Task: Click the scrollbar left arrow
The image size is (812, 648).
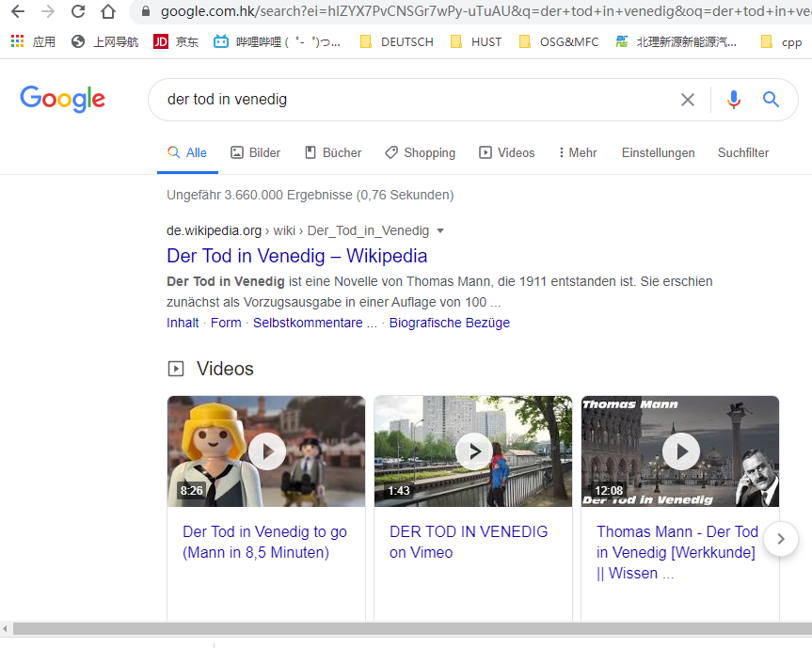Action: click(x=5, y=629)
